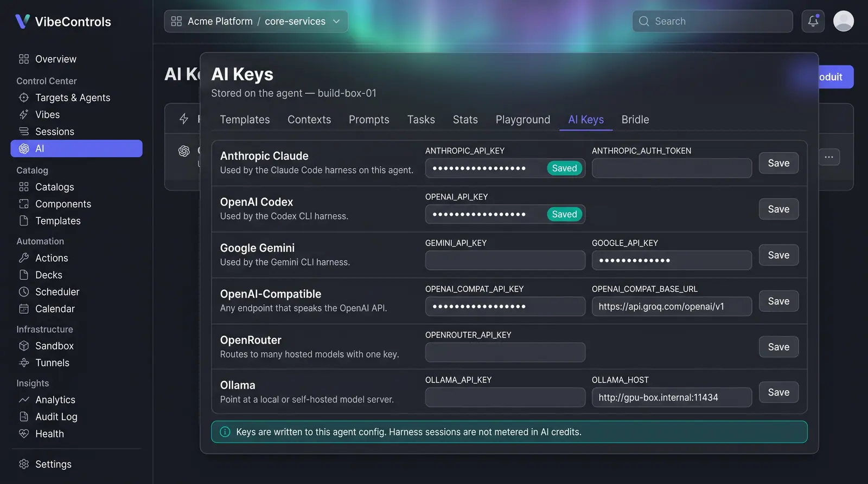
Task: Switch to the Prompts tab
Action: click(x=369, y=120)
